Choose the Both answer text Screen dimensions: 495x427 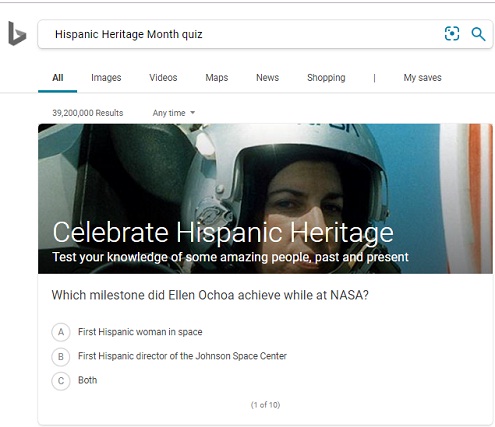88,380
